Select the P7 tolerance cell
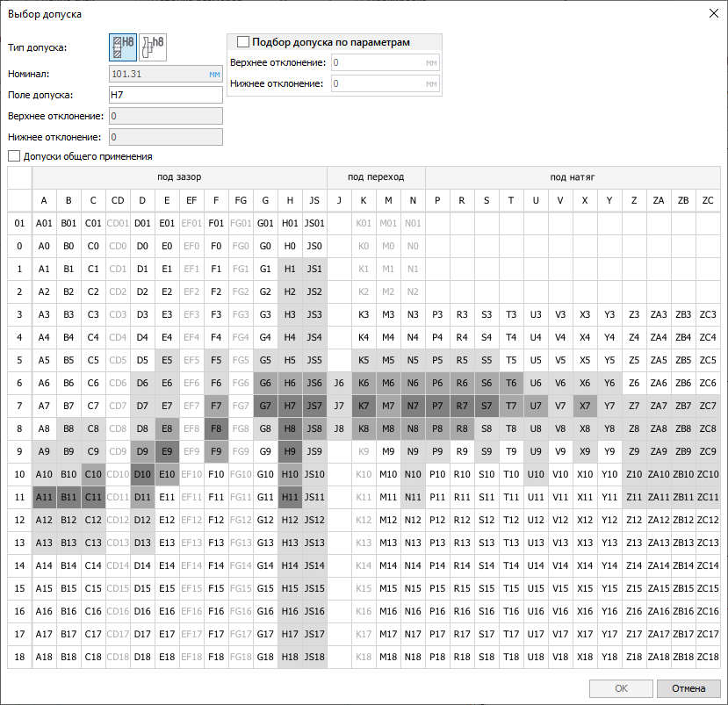The height and width of the screenshot is (705, 728). click(437, 406)
